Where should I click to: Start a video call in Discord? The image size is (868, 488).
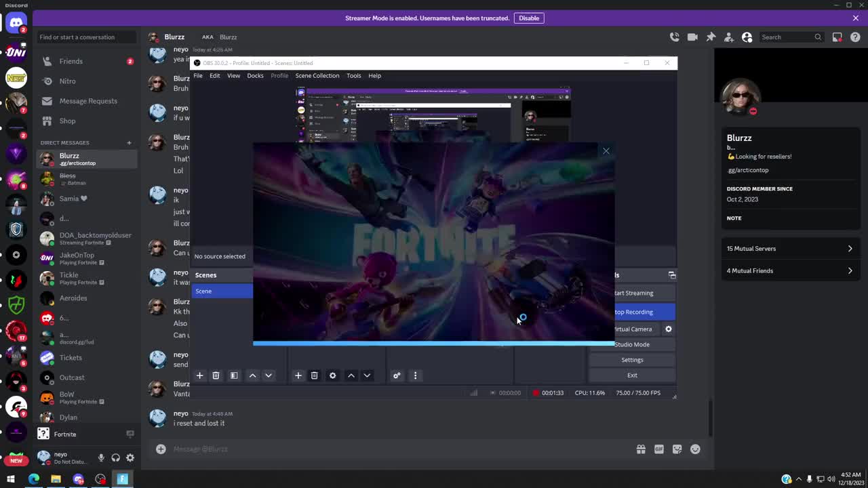pyautogui.click(x=692, y=37)
